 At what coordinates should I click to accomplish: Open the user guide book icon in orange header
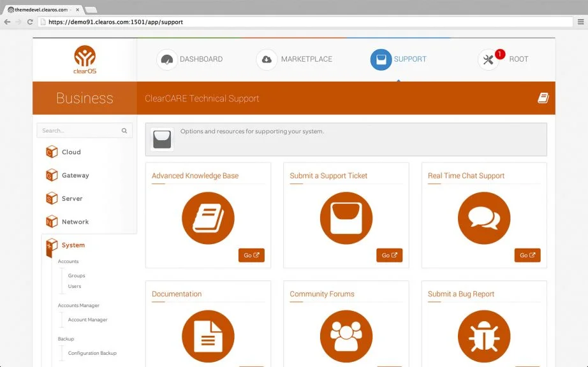click(543, 98)
